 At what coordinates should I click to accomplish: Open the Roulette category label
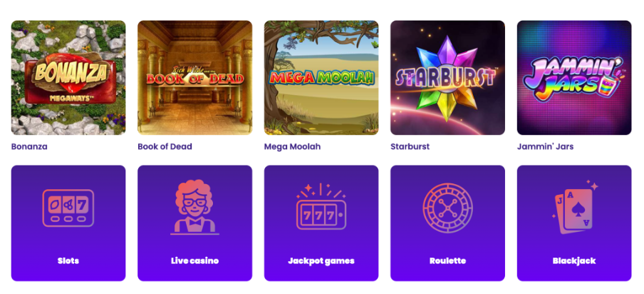pyautogui.click(x=447, y=260)
